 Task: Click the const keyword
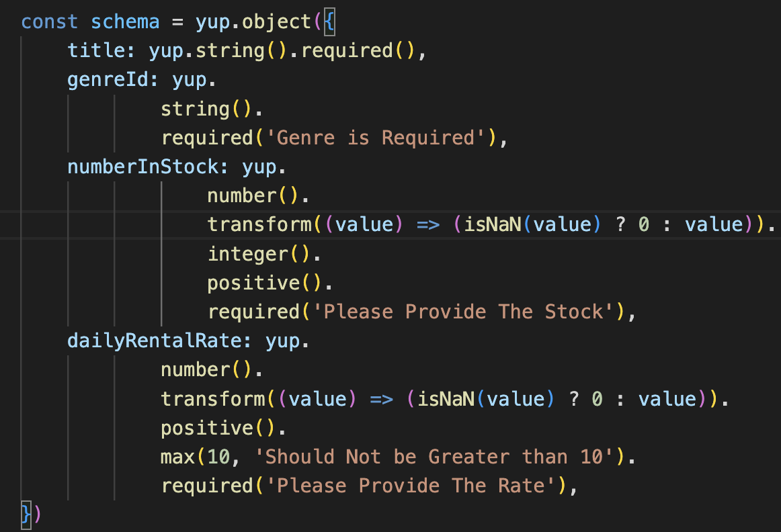[x=48, y=21]
